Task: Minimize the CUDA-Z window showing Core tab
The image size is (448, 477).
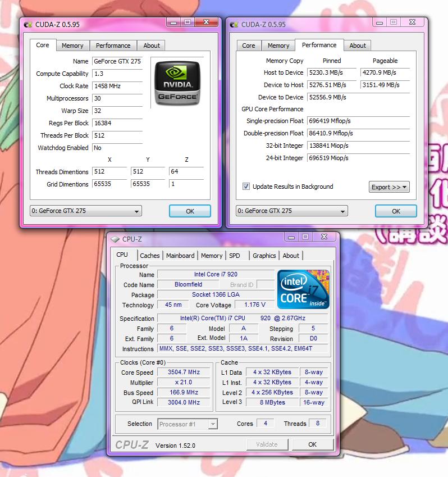Action: (x=173, y=22)
